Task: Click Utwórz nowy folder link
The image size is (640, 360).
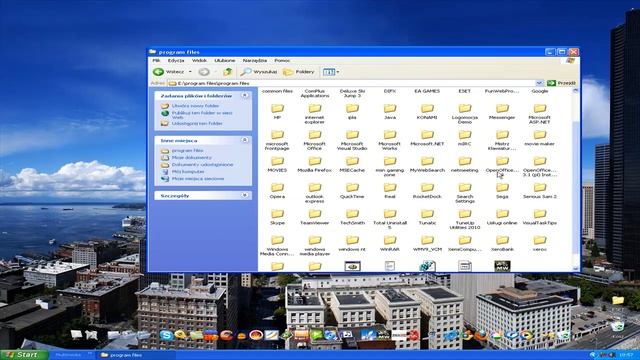Action: pos(195,106)
